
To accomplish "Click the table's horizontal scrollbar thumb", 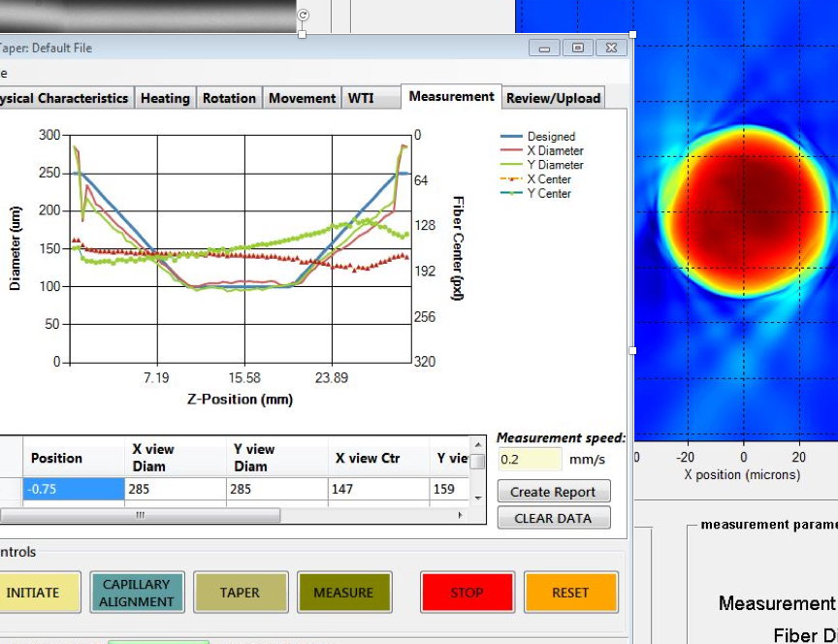I will pyautogui.click(x=141, y=515).
